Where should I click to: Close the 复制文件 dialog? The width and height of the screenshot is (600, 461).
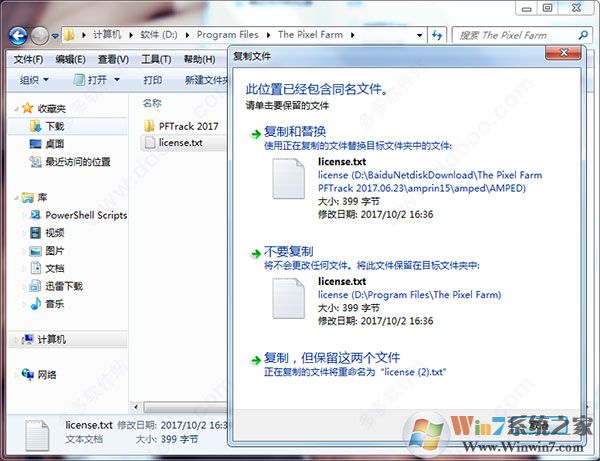(563, 53)
